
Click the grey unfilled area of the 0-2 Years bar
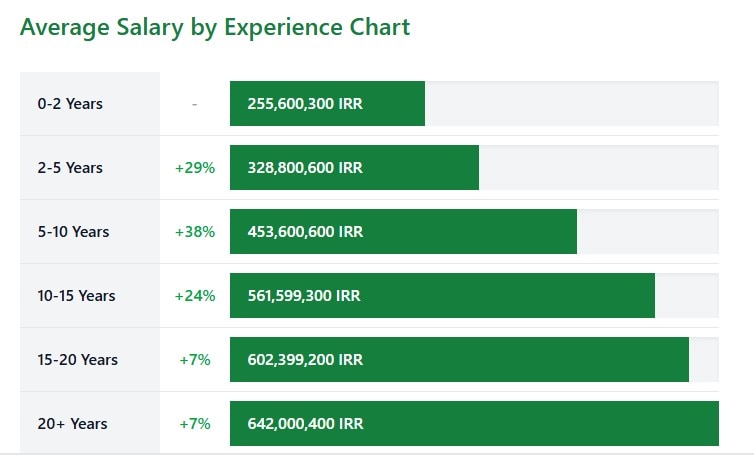pos(571,104)
